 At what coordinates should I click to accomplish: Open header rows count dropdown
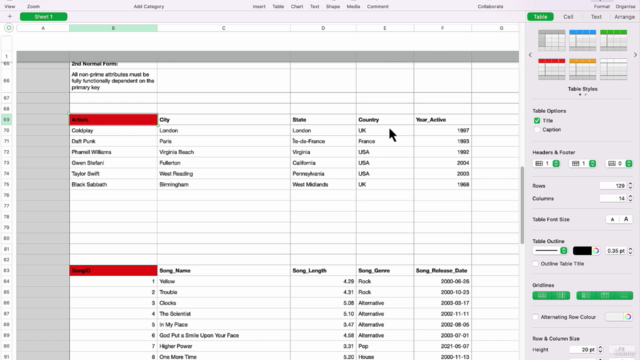click(x=583, y=163)
